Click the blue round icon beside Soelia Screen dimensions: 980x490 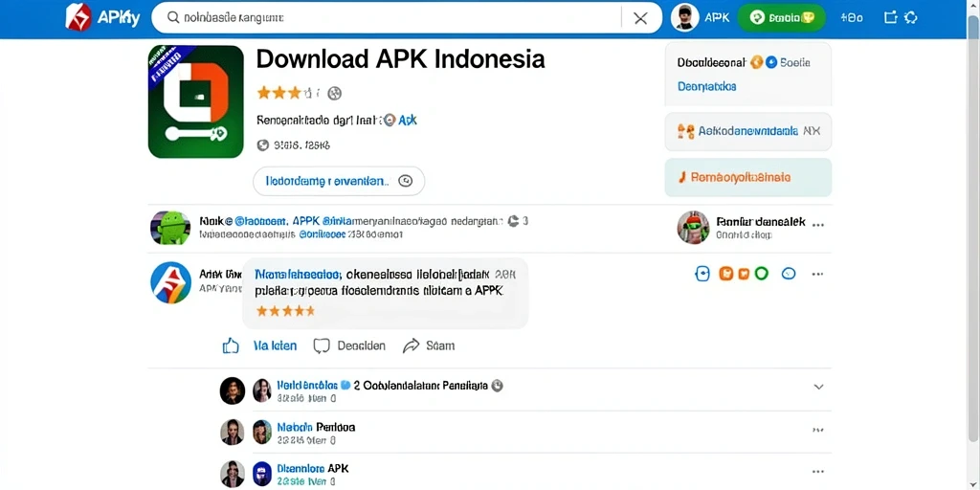pos(770,62)
